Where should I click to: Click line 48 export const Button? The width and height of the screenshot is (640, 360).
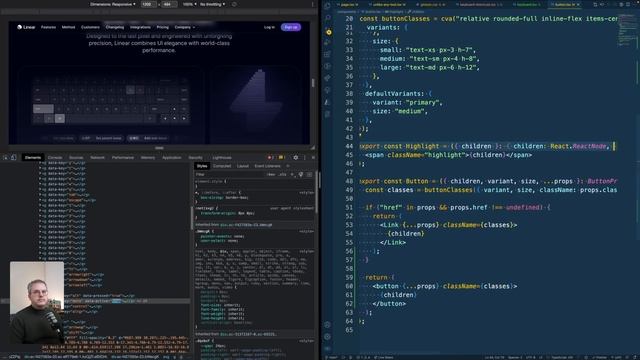488,181
